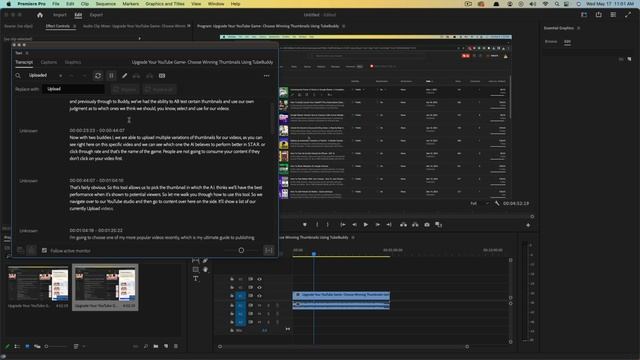
Task: Click the green pencil writable project icon
Action: [x=7, y=346]
